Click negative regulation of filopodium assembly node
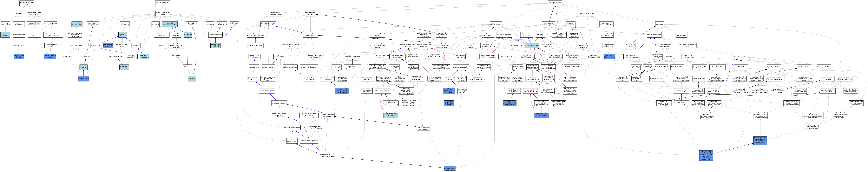The width and height of the screenshot is (868, 172). click(390, 115)
